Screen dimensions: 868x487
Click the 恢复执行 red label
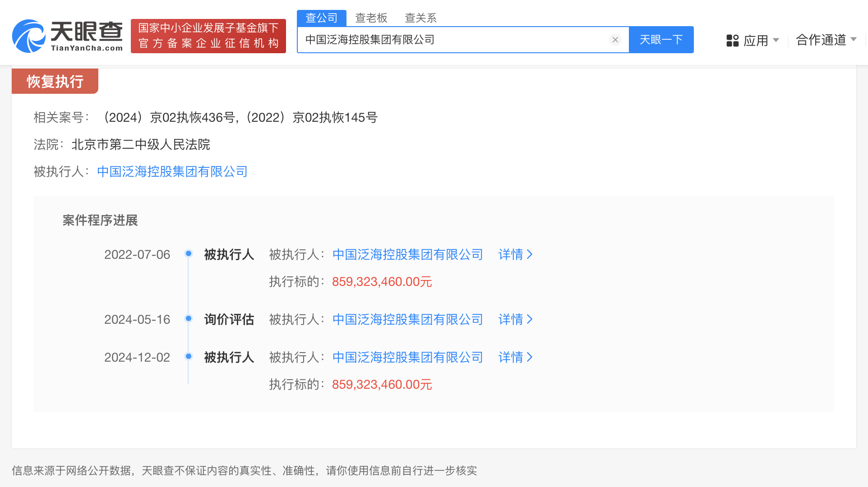55,81
